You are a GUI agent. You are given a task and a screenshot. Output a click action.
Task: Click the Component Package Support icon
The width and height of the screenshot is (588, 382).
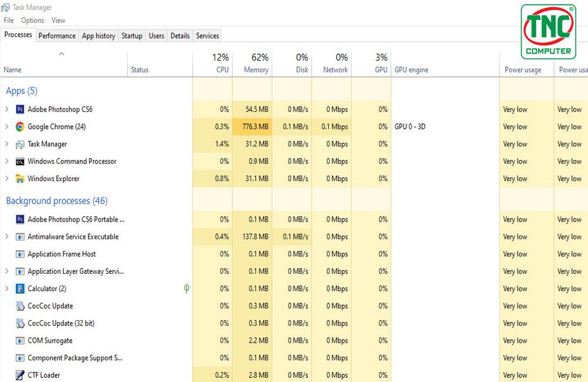point(20,358)
